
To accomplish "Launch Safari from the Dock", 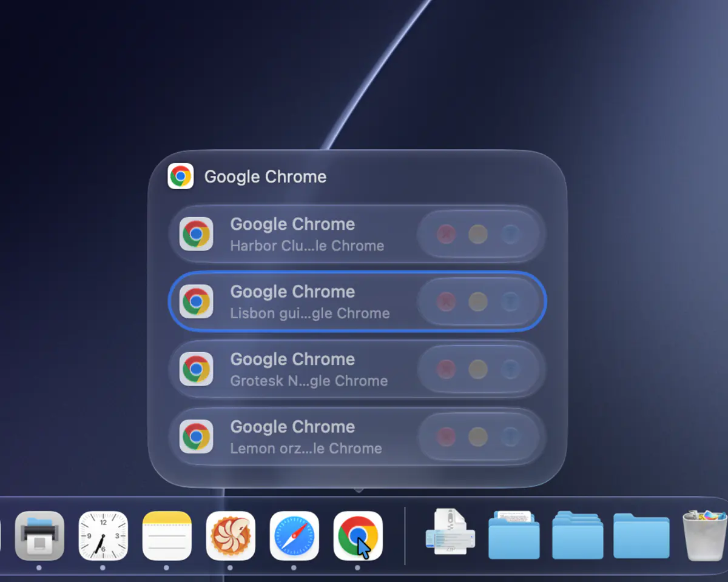I will [x=294, y=536].
